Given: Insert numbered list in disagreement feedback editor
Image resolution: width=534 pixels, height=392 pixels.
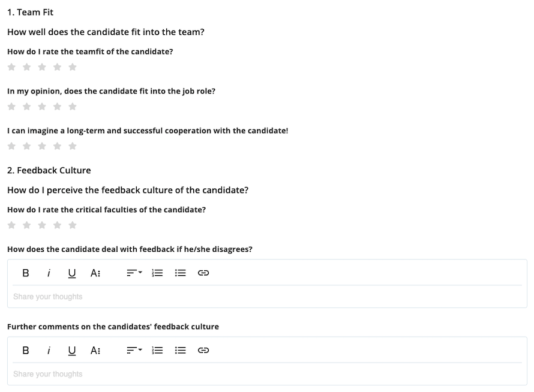Looking at the screenshot, I should (157, 273).
